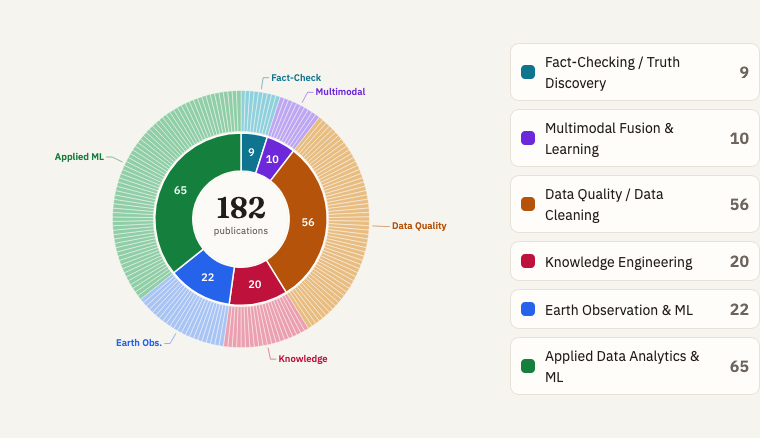Click the Fact-Checking / Truth Discovery legend card
The width and height of the screenshot is (760, 438).
pyautogui.click(x=634, y=72)
